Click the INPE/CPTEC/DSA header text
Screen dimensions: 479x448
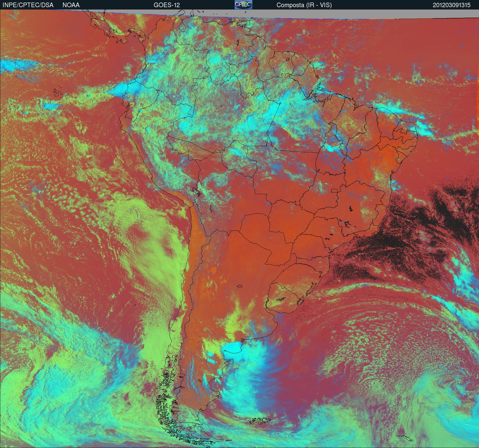coord(28,5)
